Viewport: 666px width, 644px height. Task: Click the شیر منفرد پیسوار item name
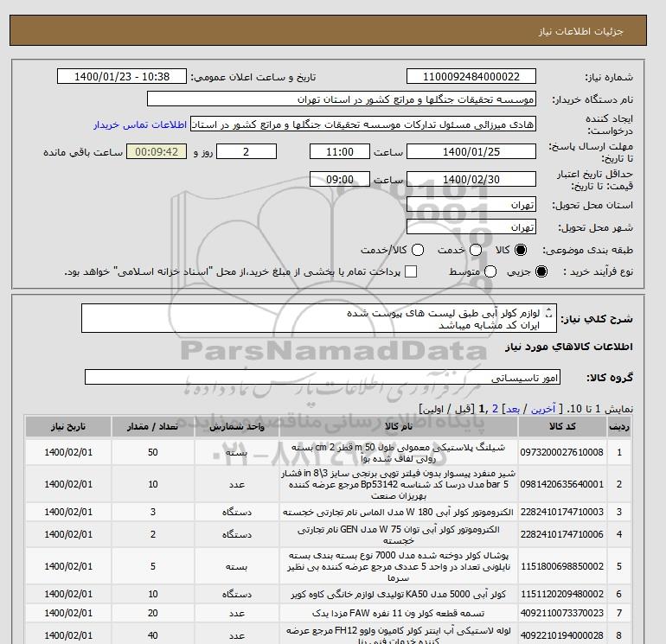pyautogui.click(x=399, y=484)
